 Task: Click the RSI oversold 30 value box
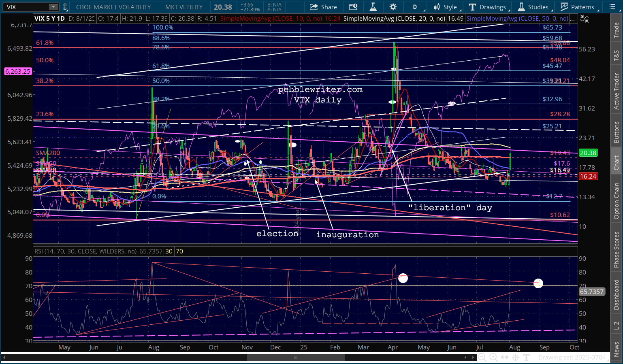point(169,251)
